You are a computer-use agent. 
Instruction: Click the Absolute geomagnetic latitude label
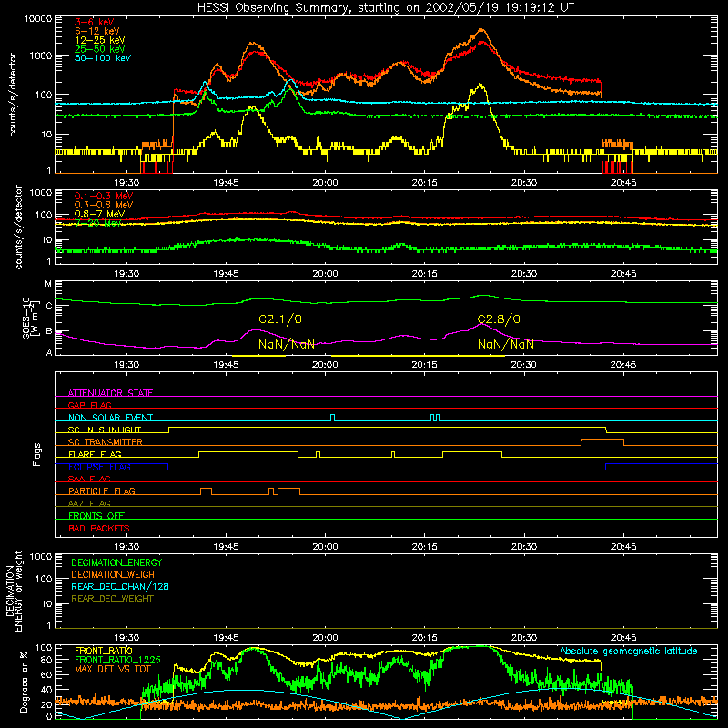[629, 652]
